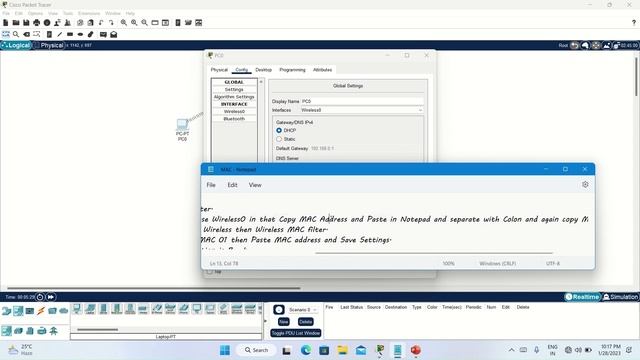Switch to Realtime mode
The image size is (640, 360).
583,297
